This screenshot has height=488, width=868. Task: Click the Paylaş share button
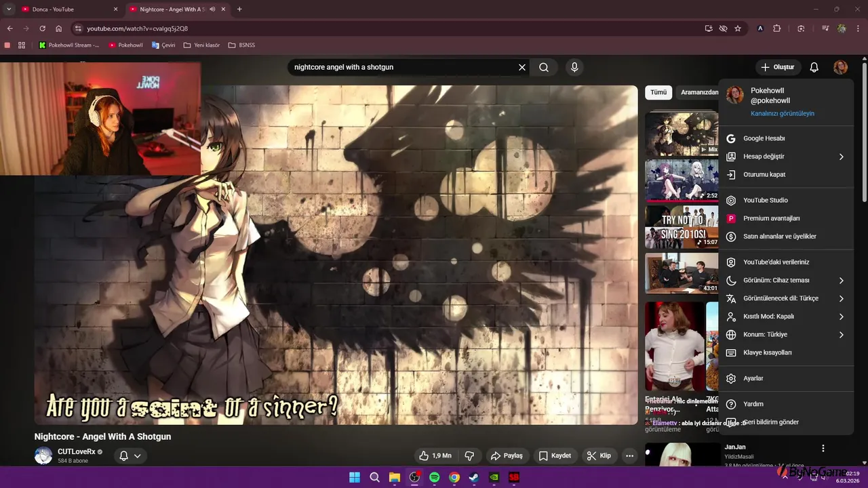507,455
